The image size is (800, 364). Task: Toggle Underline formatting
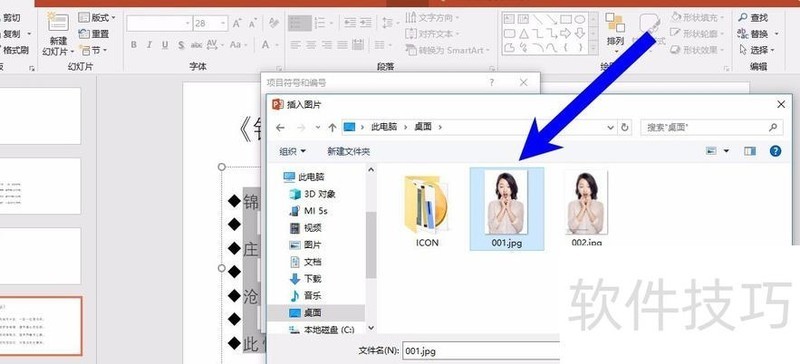point(165,45)
